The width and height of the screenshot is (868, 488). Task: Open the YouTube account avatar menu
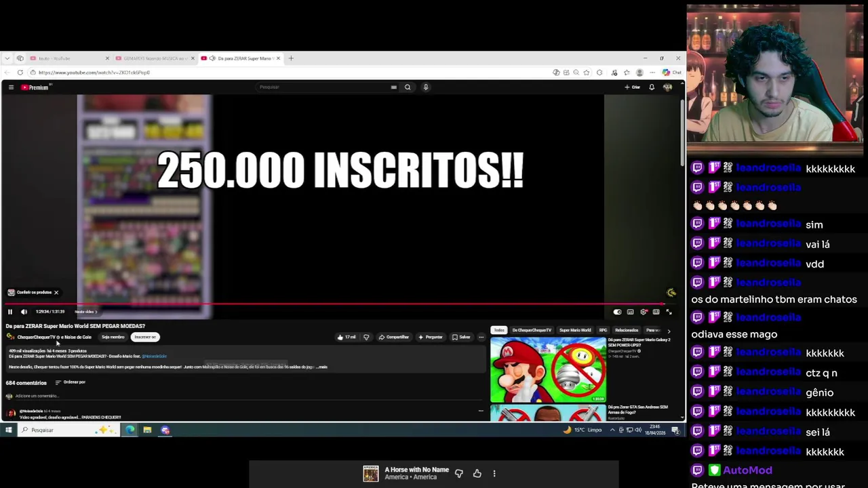click(667, 87)
